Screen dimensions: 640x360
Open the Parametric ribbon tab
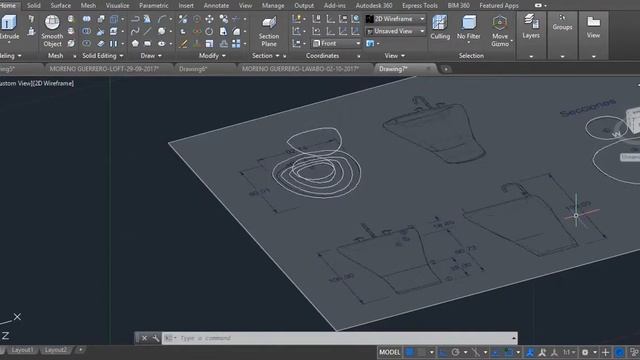click(x=153, y=6)
